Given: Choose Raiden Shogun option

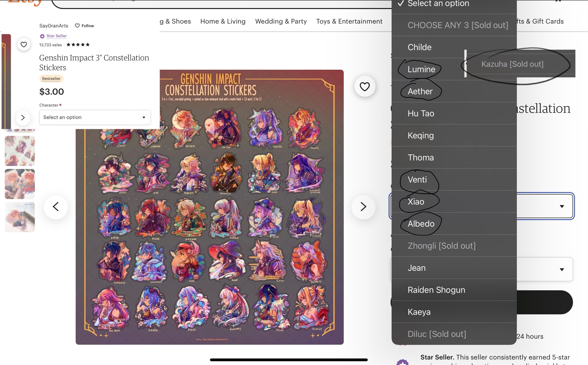Looking at the screenshot, I should 436,290.
